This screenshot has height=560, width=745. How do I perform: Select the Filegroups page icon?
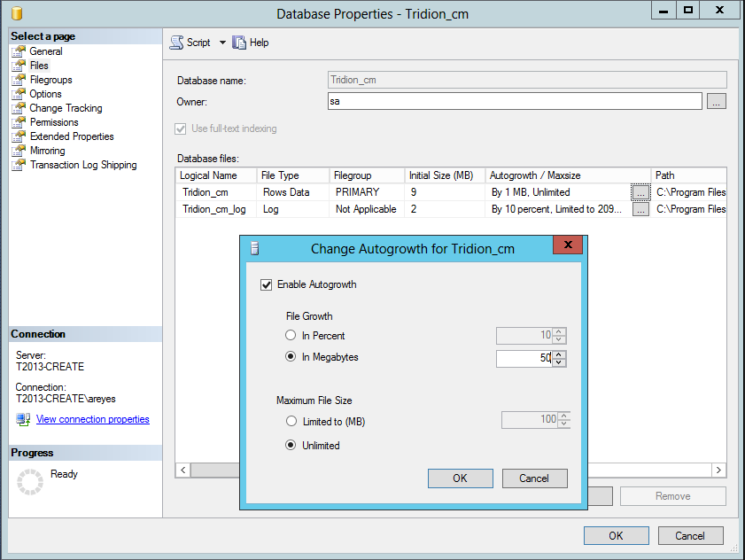[19, 80]
